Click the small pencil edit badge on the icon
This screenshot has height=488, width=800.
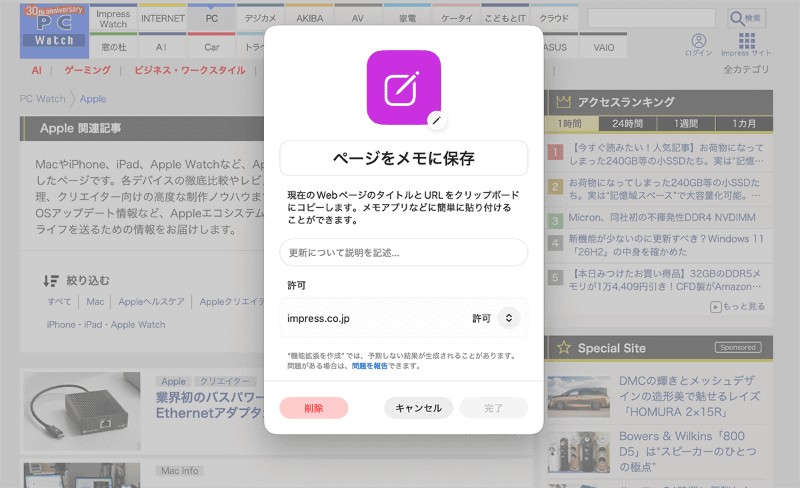[437, 120]
